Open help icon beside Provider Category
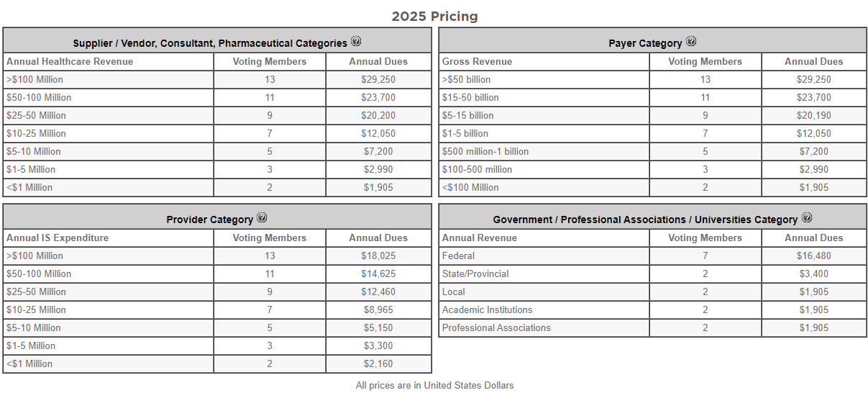 [262, 218]
